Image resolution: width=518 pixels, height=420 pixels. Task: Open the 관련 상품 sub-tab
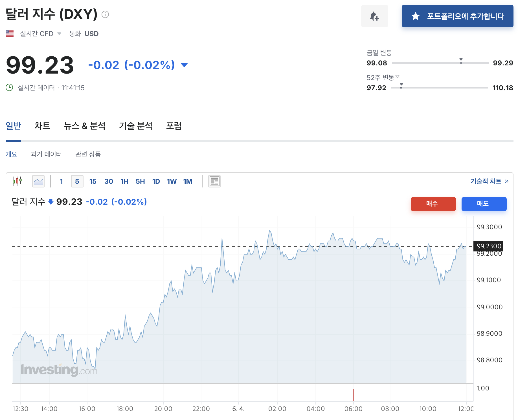point(88,154)
